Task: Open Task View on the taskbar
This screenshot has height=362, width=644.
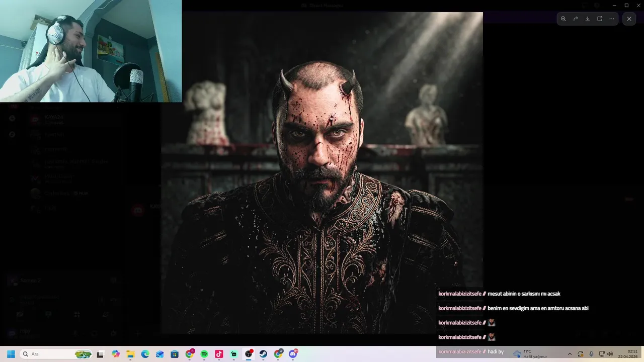Action: (100, 354)
